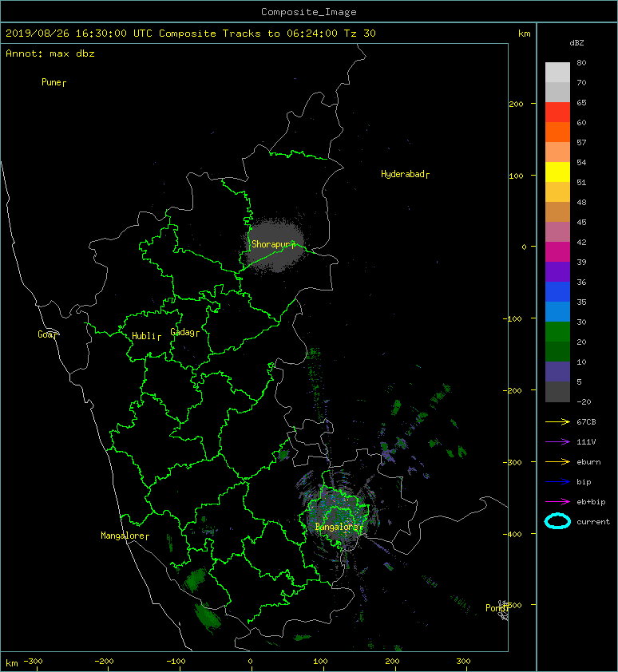Pick the green 30 dBZ color swatch
The width and height of the screenshot is (618, 672).
(557, 331)
